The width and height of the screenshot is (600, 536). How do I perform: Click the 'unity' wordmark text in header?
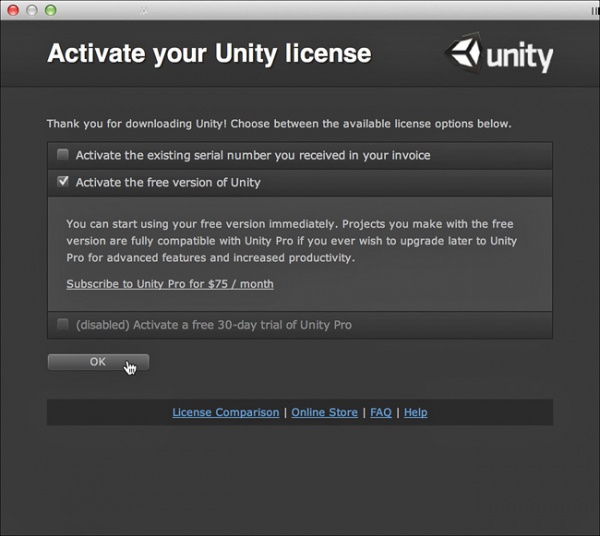coord(519,57)
